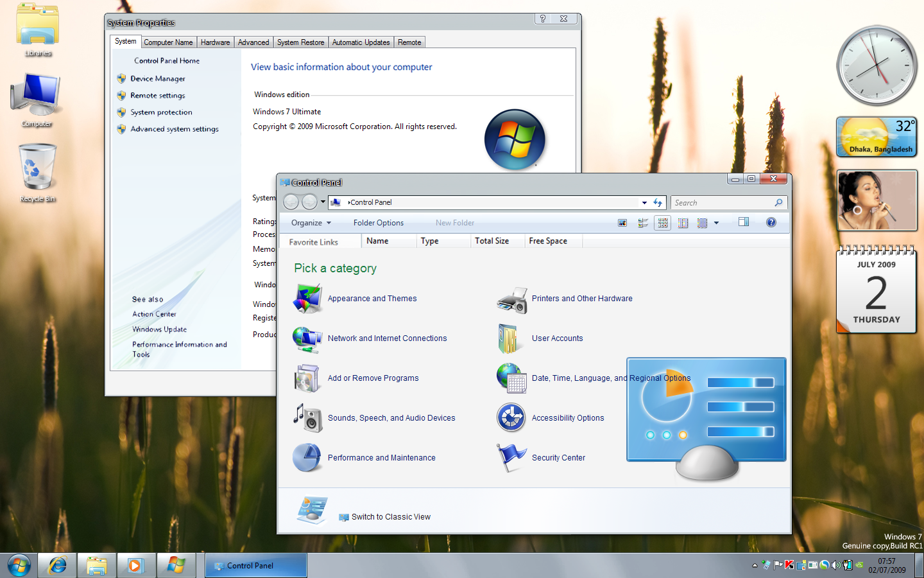
Task: Click the taskbar clock showing 07:57
Action: (887, 565)
